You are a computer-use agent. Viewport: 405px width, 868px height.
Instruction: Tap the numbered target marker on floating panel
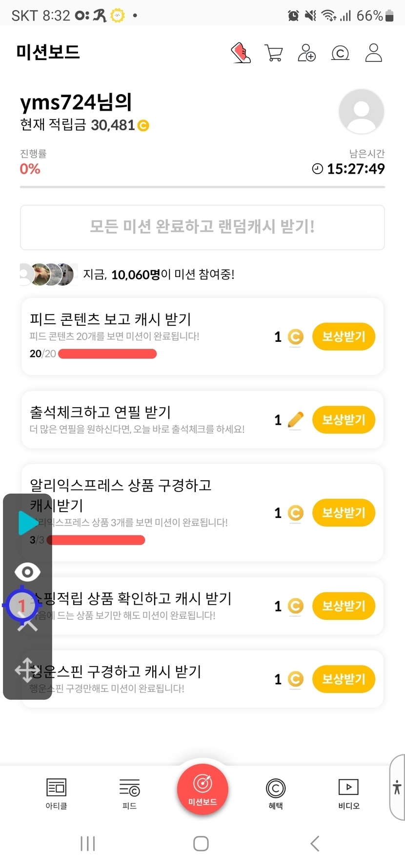[x=21, y=606]
